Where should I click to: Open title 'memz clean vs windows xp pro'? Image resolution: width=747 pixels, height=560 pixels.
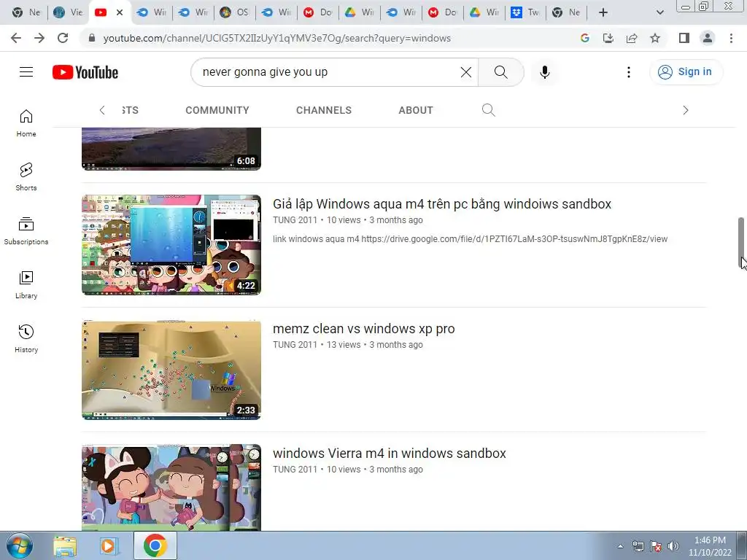(363, 329)
